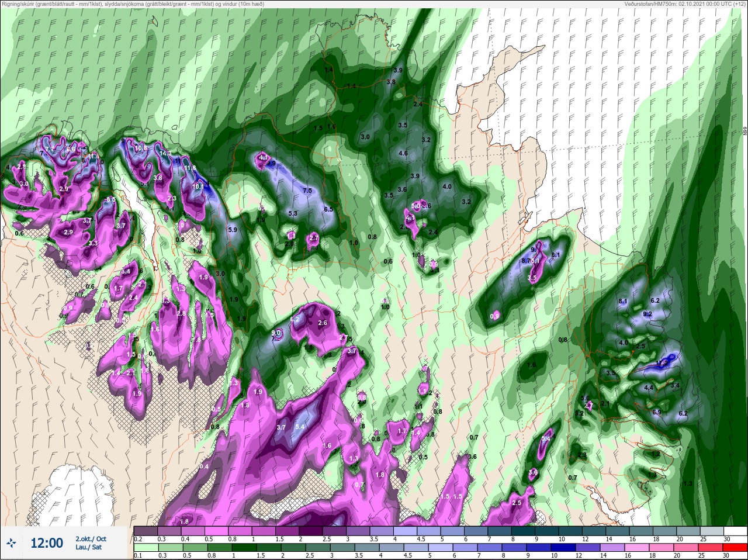
Task: Click the 14.3 precipitation value on the map
Action: (165, 154)
